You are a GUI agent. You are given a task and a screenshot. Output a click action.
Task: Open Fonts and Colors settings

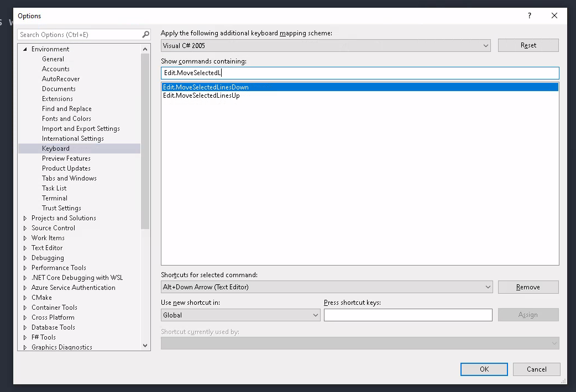pos(66,118)
